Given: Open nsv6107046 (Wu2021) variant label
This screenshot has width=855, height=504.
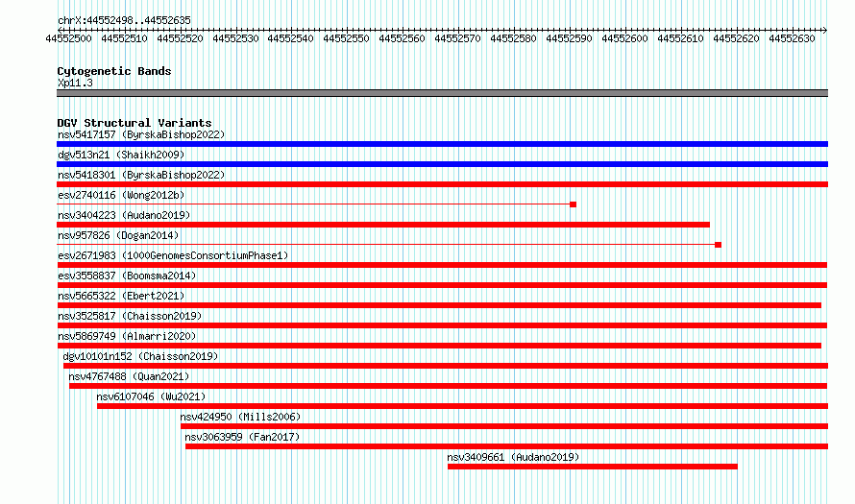Looking at the screenshot, I should click(151, 396).
